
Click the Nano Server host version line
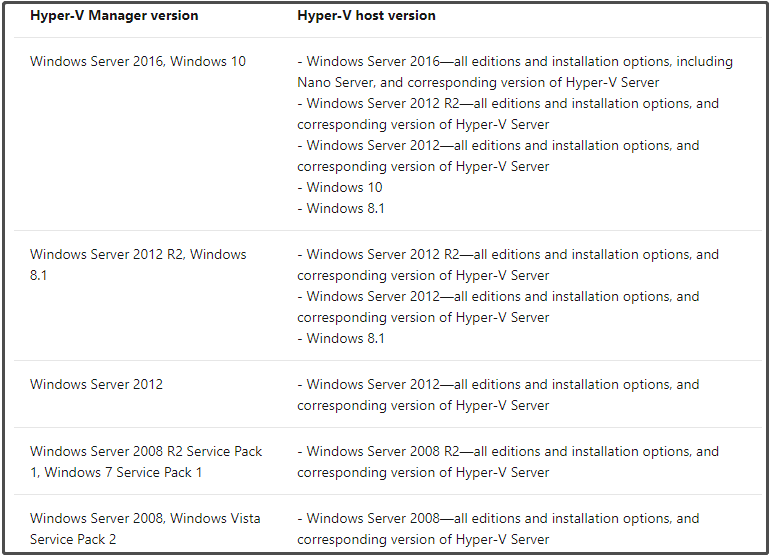pyautogui.click(x=478, y=83)
